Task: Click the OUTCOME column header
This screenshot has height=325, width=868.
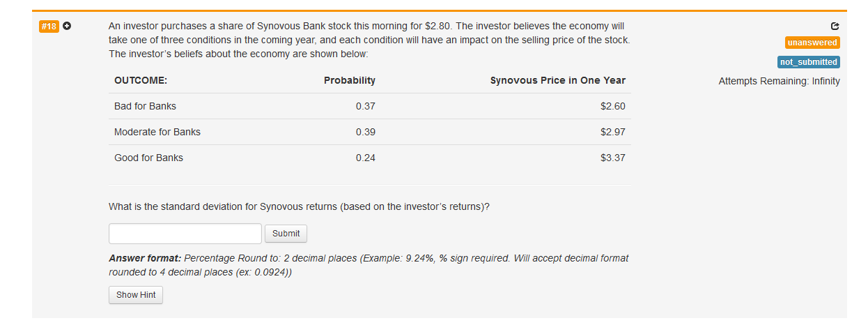Action: [141, 80]
